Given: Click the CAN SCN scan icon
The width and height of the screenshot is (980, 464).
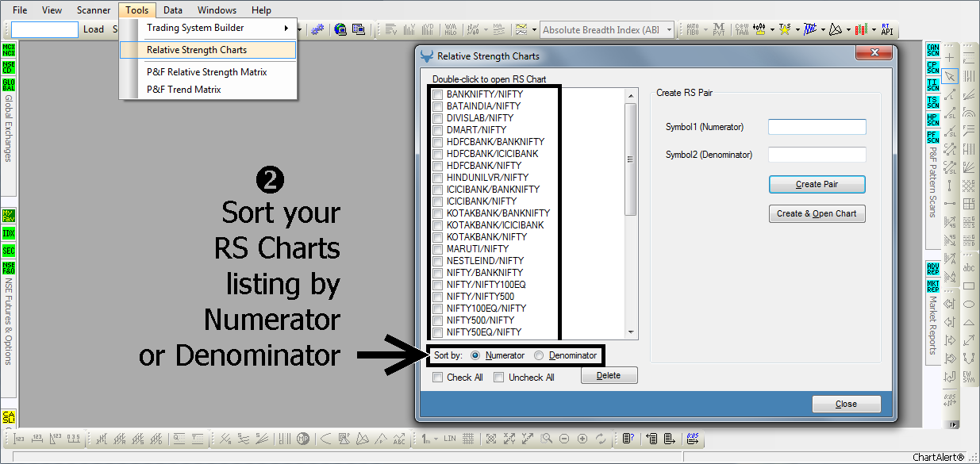Looking at the screenshot, I should [933, 50].
